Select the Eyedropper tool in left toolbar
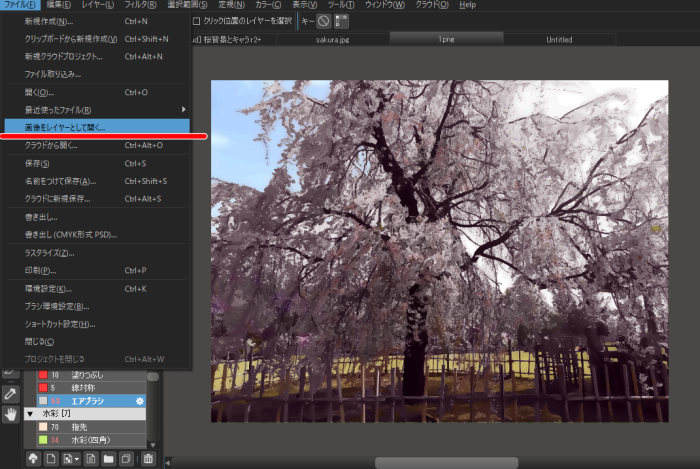This screenshot has height=469, width=700. click(11, 392)
